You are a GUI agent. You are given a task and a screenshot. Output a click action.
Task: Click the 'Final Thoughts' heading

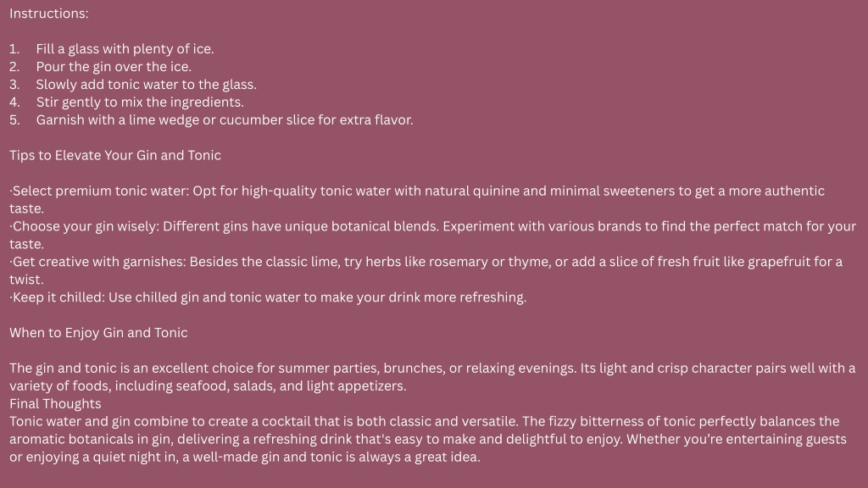click(x=55, y=404)
